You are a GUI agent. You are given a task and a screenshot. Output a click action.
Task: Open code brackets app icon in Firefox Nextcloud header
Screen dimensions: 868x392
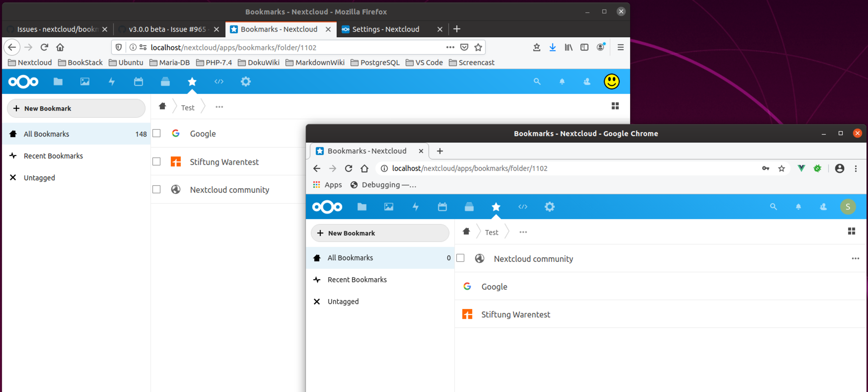[219, 81]
